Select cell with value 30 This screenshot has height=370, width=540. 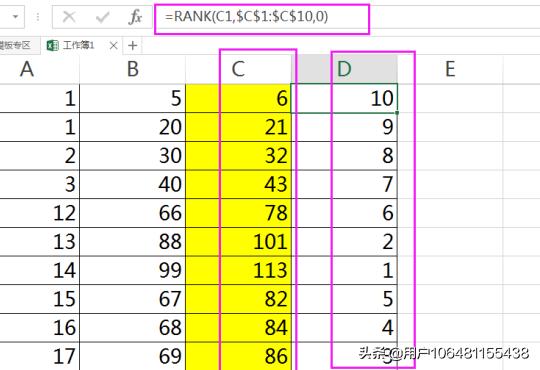pyautogui.click(x=133, y=155)
